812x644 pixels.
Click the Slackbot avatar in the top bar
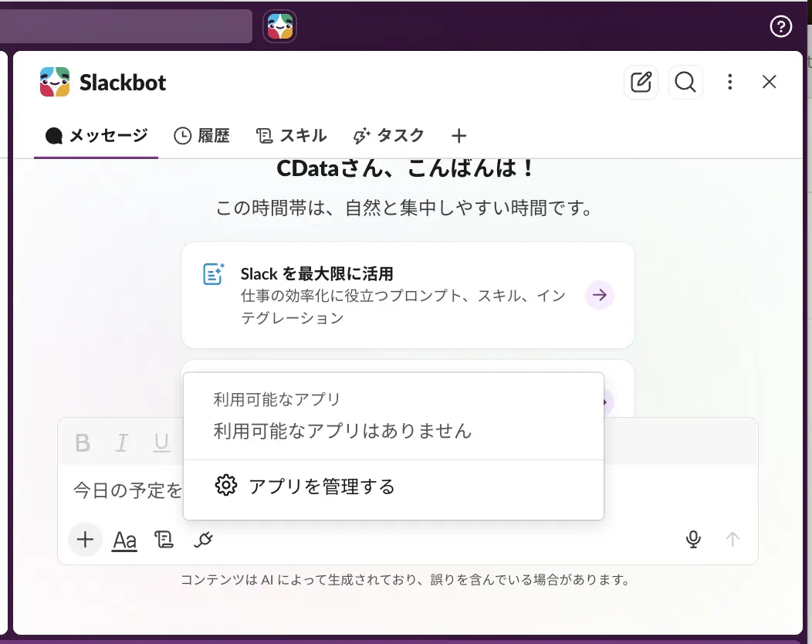(x=279, y=26)
